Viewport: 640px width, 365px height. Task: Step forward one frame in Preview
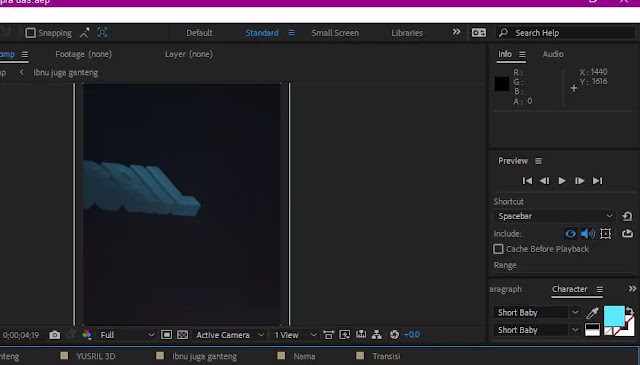point(580,180)
